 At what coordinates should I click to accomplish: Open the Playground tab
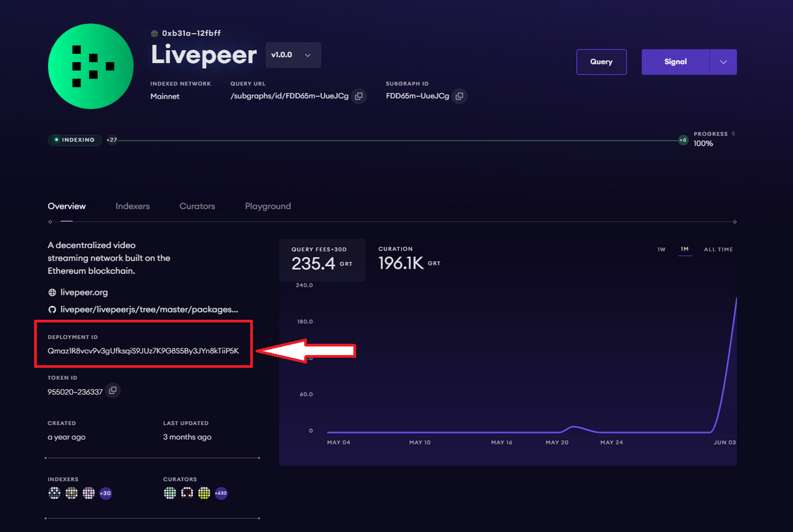tap(268, 206)
